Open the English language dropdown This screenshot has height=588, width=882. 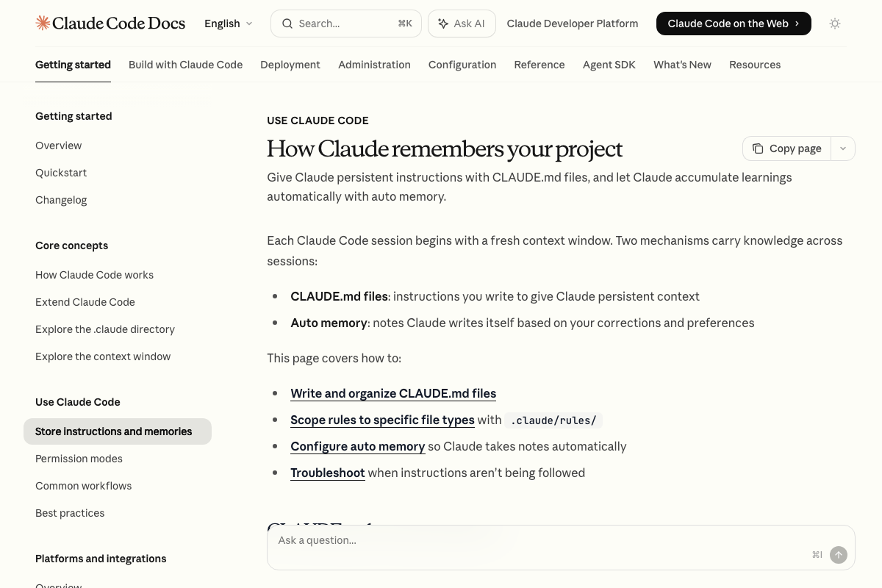[x=229, y=23]
